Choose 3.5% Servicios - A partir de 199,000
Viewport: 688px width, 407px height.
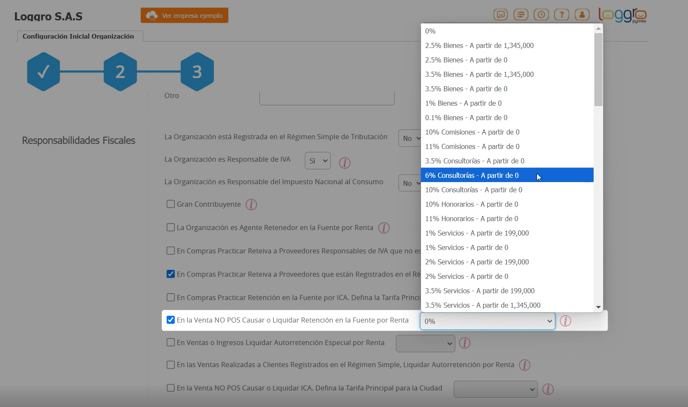(x=507, y=291)
